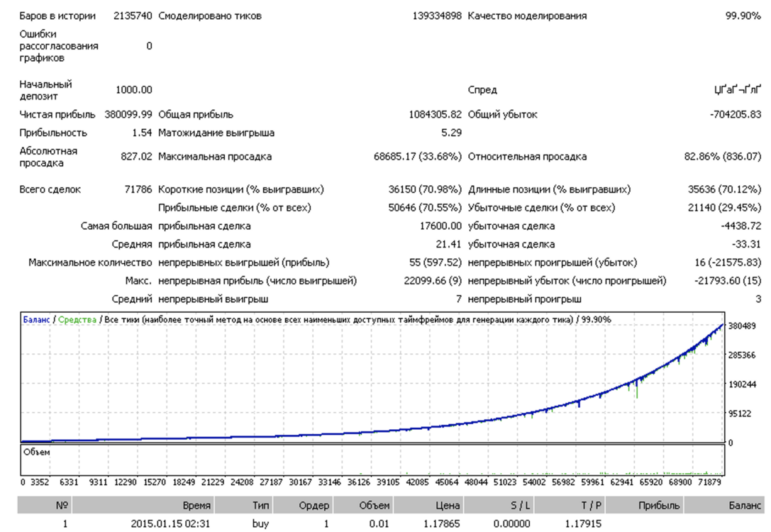Select average losing trade value -33.31
Screen dimensions: 771x532
tap(746, 245)
